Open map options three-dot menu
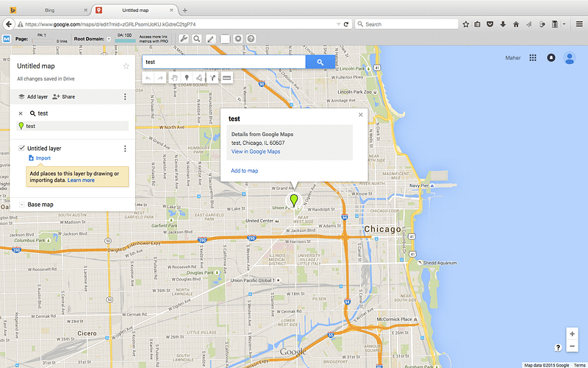 point(125,97)
